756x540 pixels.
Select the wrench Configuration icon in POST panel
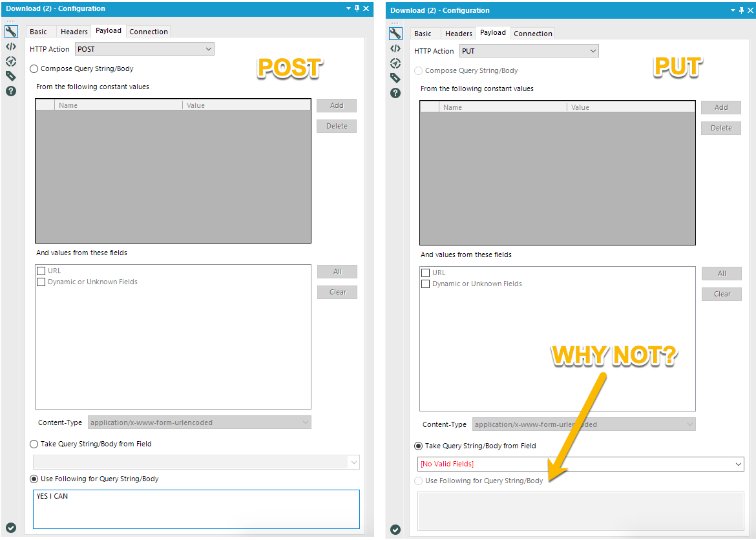click(10, 30)
